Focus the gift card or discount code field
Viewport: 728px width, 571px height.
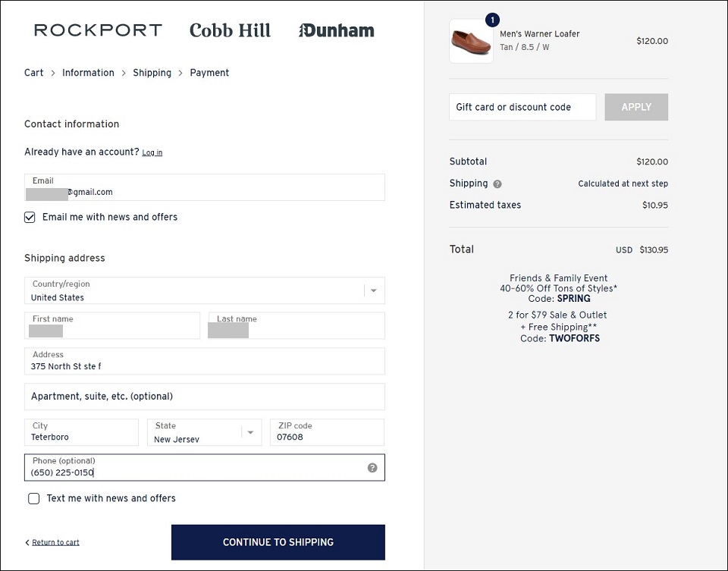pyautogui.click(x=522, y=107)
